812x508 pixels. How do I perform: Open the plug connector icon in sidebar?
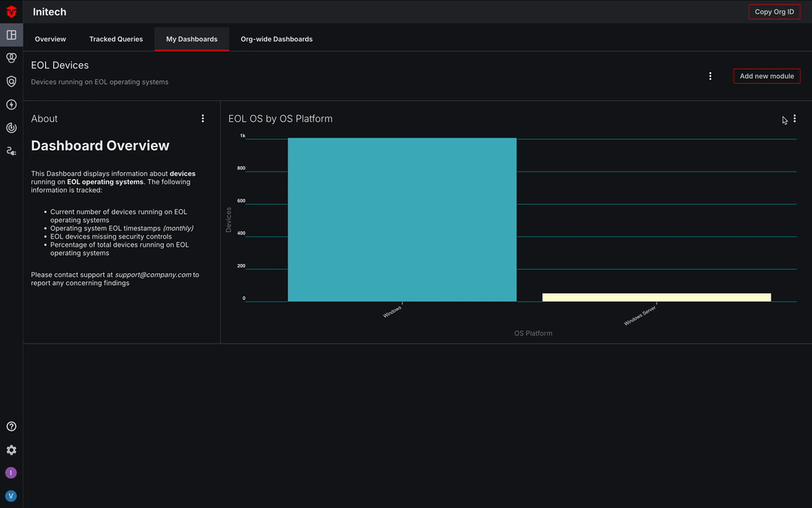tap(11, 151)
